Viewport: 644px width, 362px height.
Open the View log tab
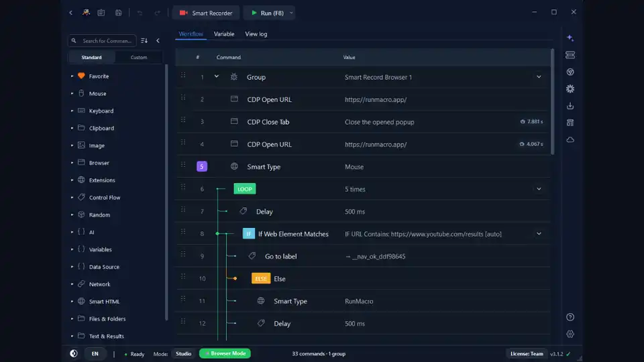tap(256, 34)
